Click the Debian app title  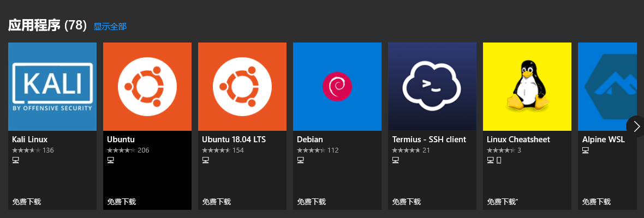(309, 140)
